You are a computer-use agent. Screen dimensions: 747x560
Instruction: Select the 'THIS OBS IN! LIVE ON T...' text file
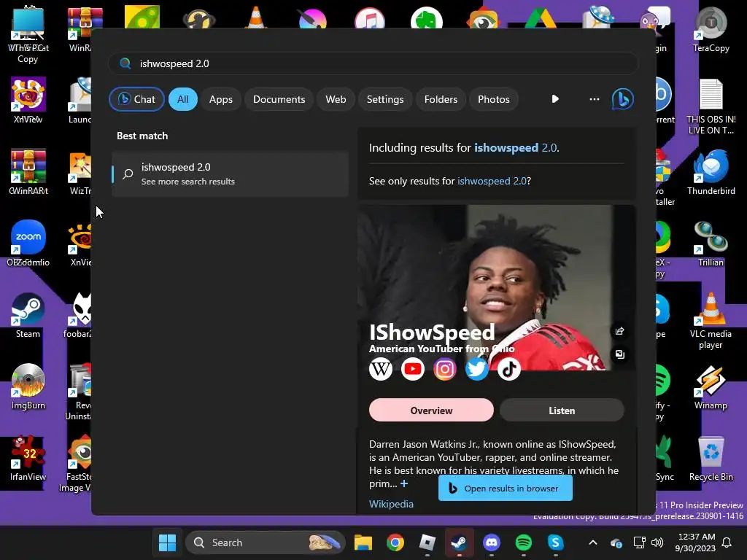click(711, 106)
